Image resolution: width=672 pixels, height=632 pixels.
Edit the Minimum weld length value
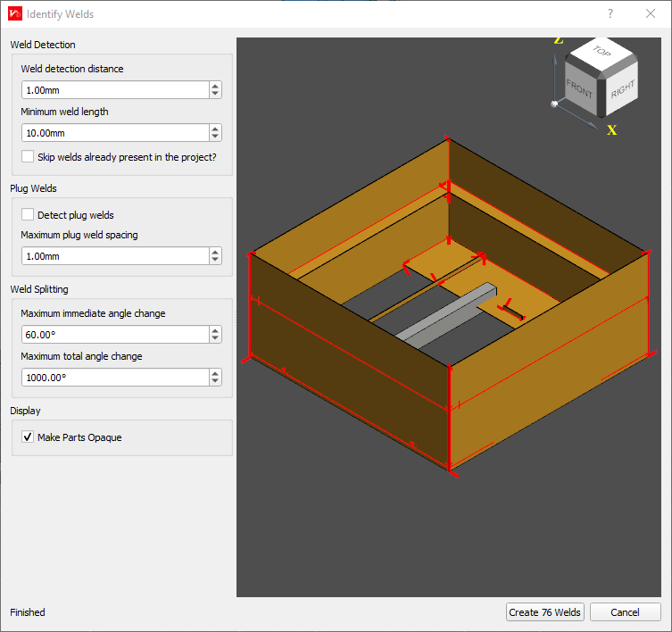pyautogui.click(x=115, y=133)
